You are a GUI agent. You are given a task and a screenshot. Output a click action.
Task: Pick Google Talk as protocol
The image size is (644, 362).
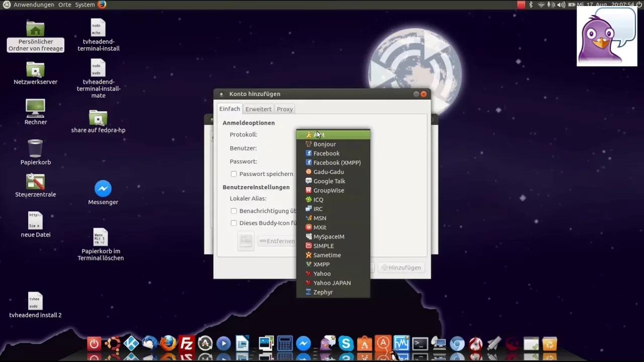tap(329, 181)
